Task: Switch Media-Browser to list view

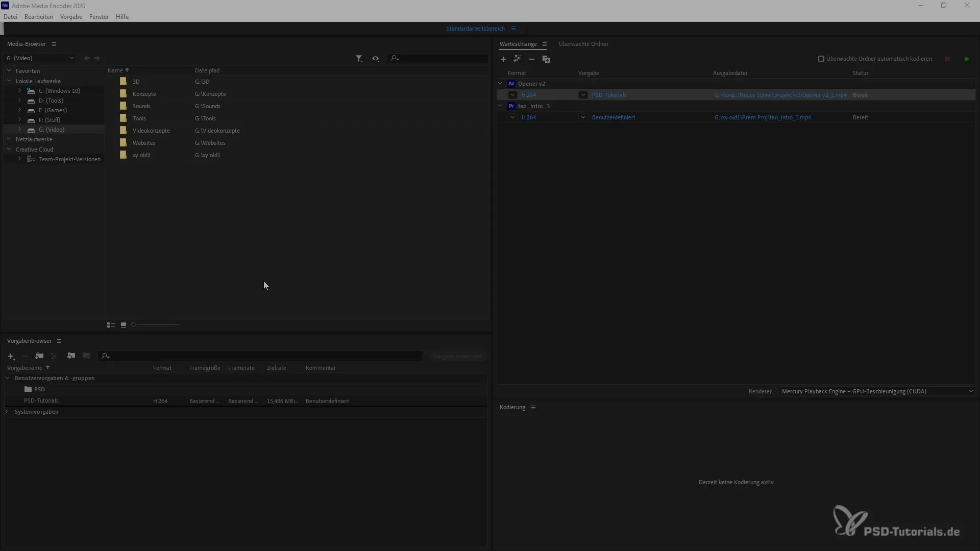Action: [111, 325]
